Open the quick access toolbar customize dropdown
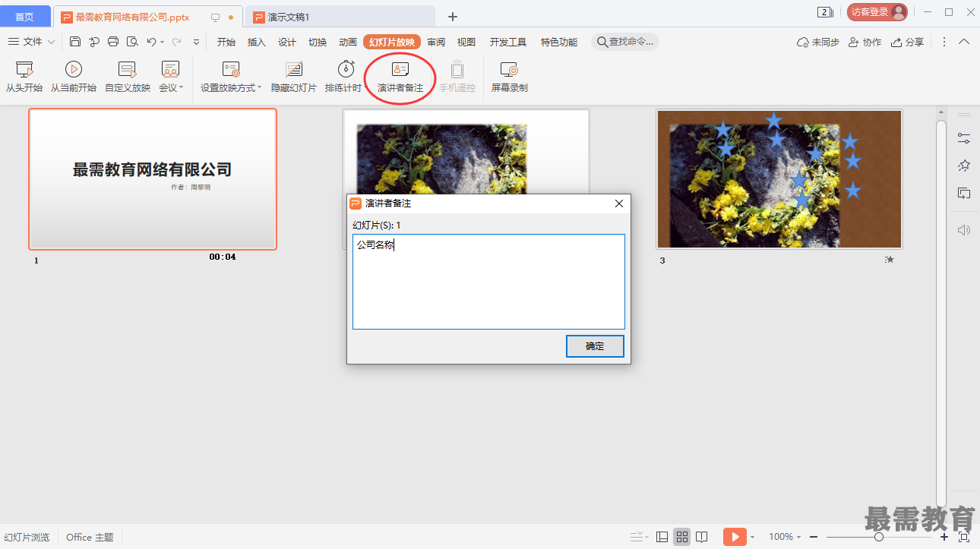 point(197,43)
